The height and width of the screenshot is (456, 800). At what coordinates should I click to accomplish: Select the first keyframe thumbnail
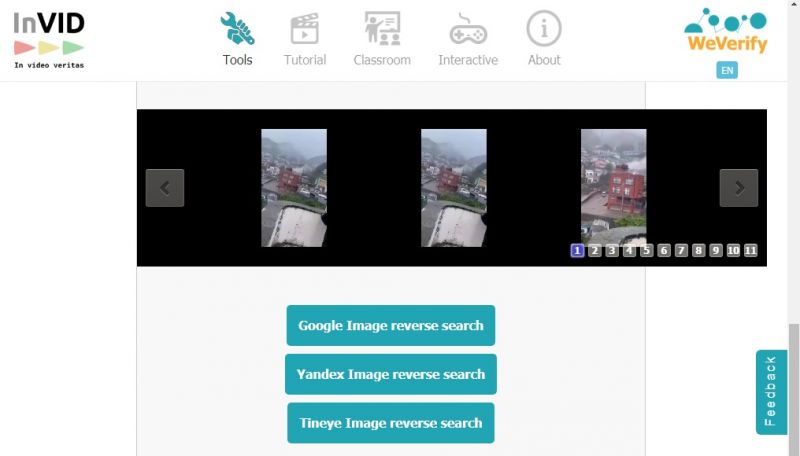click(x=294, y=188)
